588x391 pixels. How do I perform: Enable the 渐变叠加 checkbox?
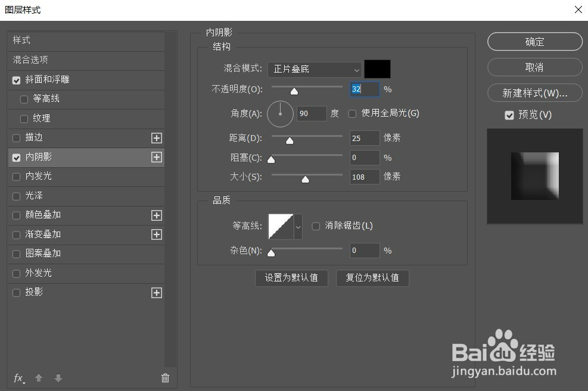click(x=16, y=235)
